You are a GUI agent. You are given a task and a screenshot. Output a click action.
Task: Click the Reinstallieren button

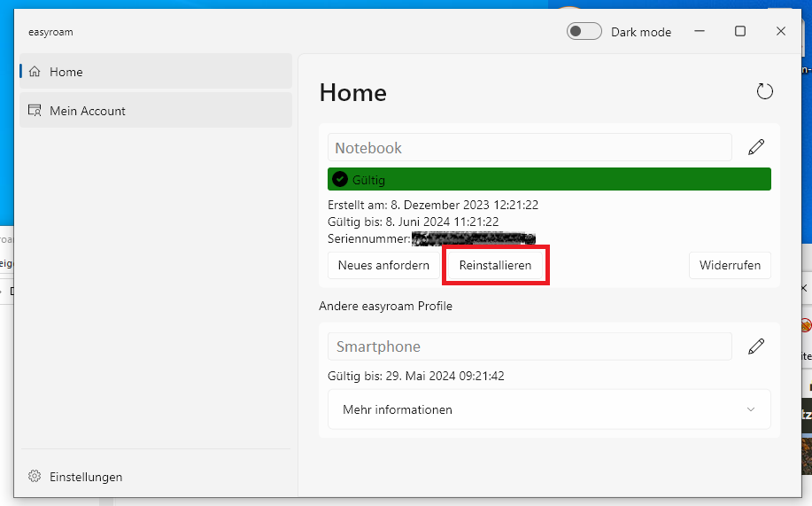tap(495, 265)
